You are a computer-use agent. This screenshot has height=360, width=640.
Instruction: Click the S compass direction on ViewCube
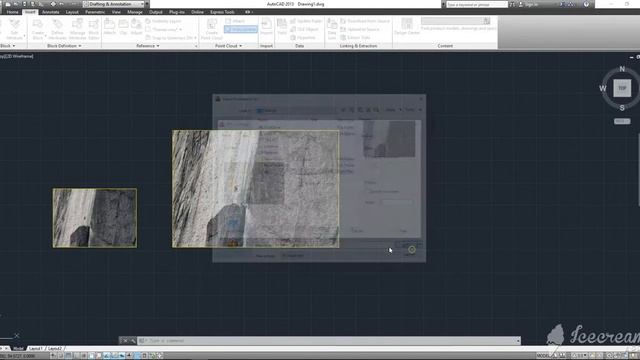point(622,108)
